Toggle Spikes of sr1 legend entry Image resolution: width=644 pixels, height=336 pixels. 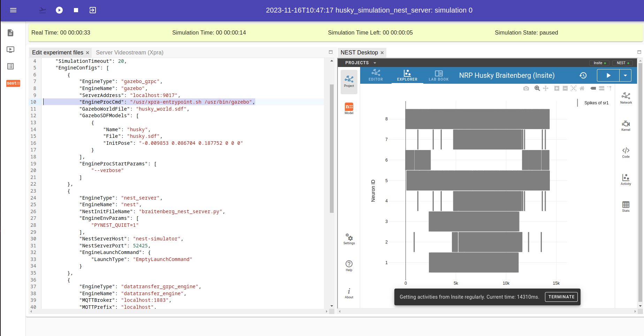(593, 103)
